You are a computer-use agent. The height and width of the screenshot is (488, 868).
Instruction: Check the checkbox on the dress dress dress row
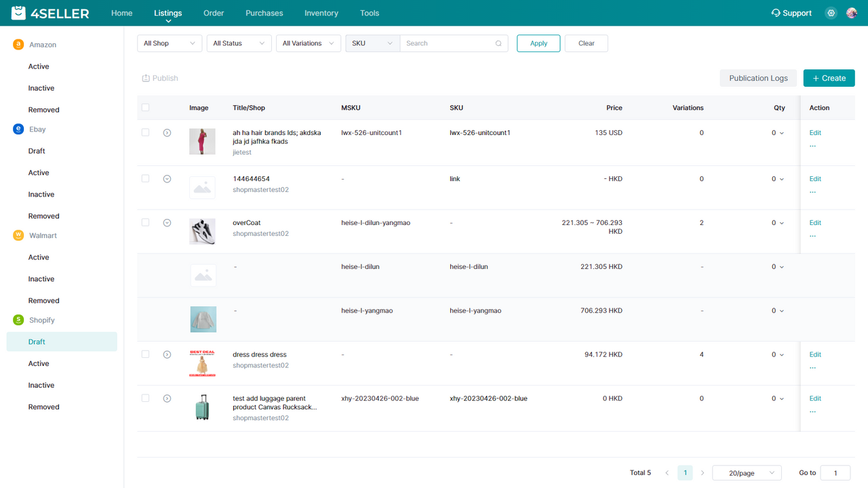click(x=145, y=354)
